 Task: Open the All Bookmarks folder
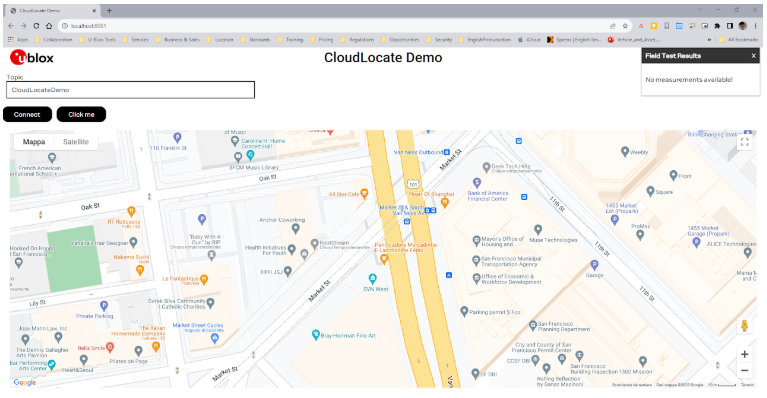pos(739,40)
